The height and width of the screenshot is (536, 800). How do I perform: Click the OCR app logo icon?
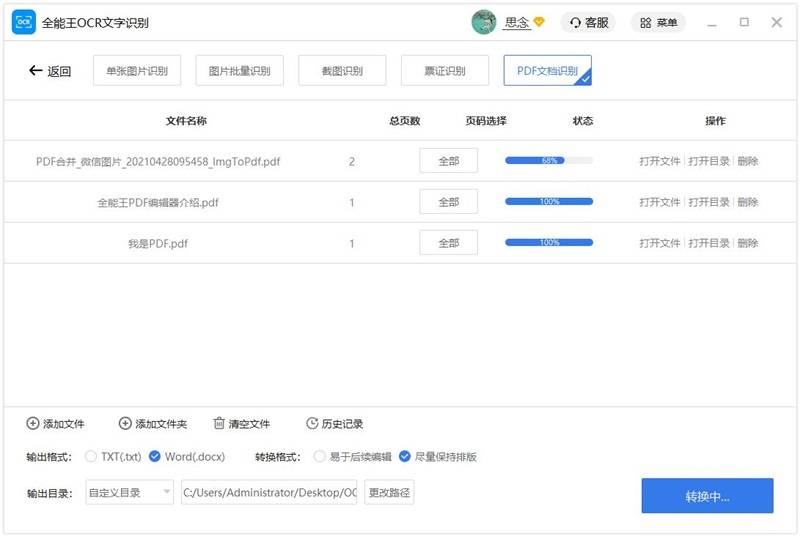23,22
